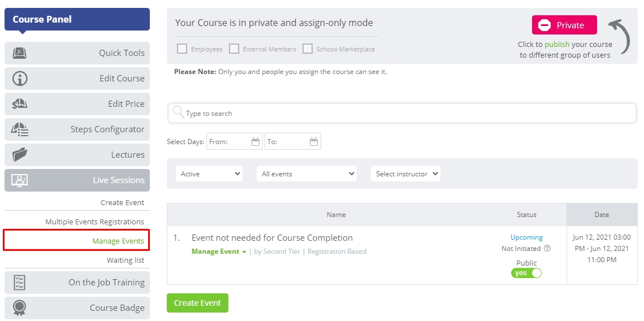Viewport: 644px width, 321px height.
Task: Focus the Type to search field
Action: pos(402,113)
